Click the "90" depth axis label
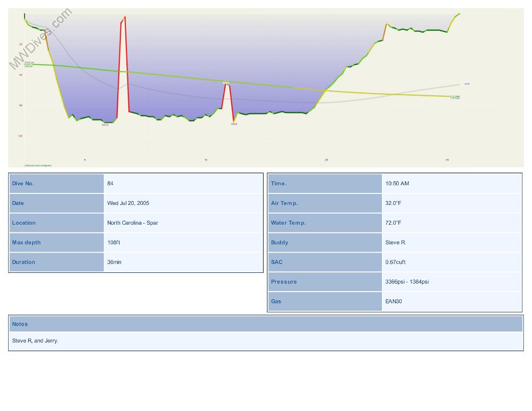Viewport: 532px width, 411px height. (x=21, y=106)
